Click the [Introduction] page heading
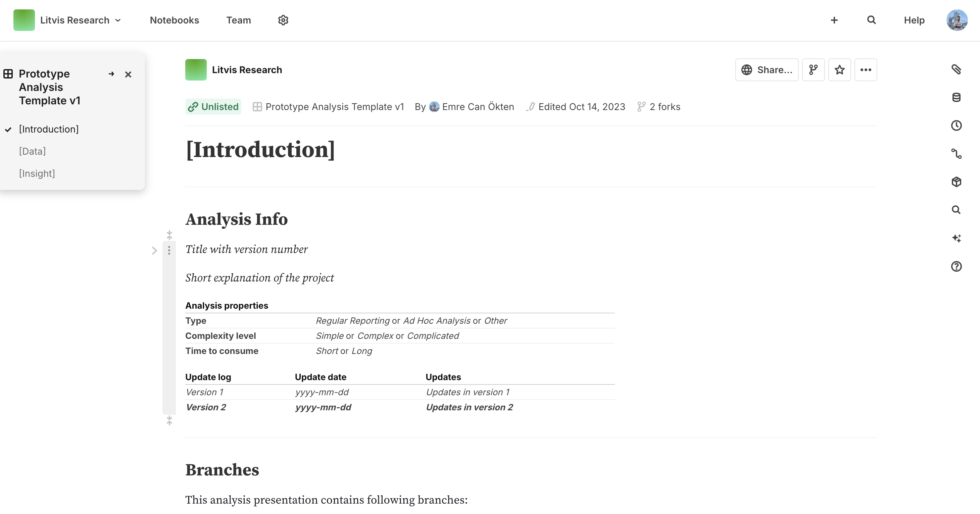Viewport: 980px width, 514px height. pos(260,150)
